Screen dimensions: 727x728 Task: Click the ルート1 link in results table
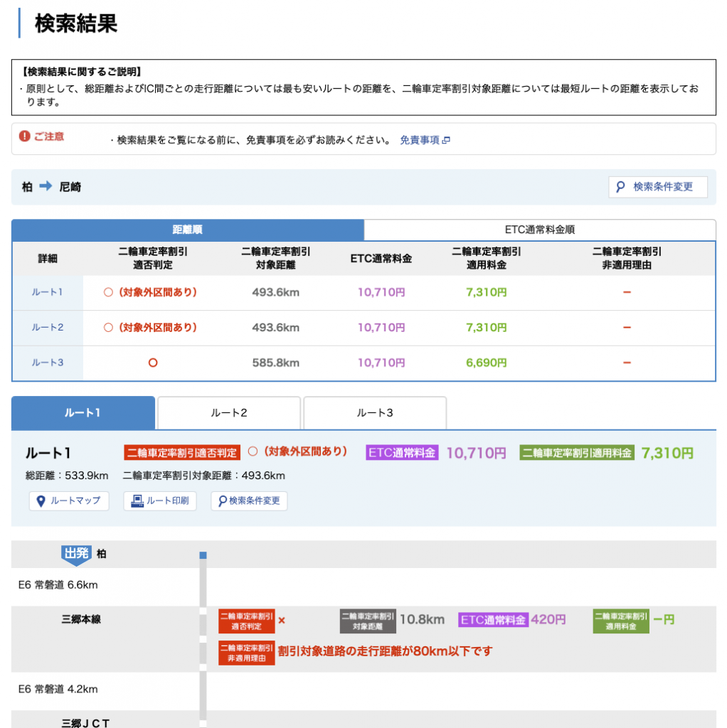coord(48,292)
